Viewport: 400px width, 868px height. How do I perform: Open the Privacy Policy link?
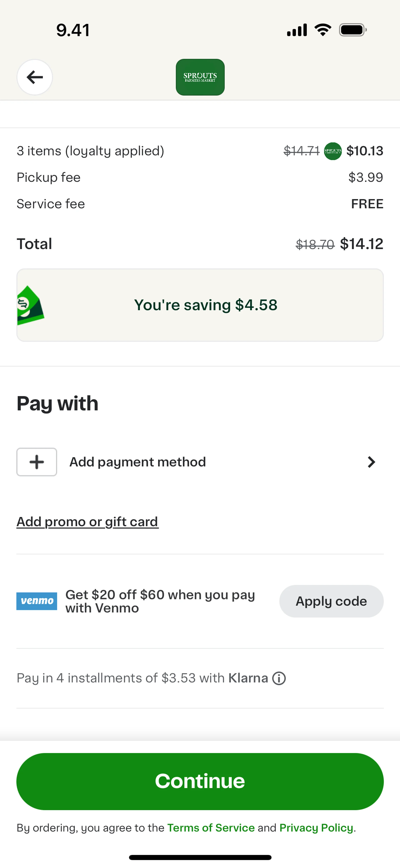coord(316,828)
